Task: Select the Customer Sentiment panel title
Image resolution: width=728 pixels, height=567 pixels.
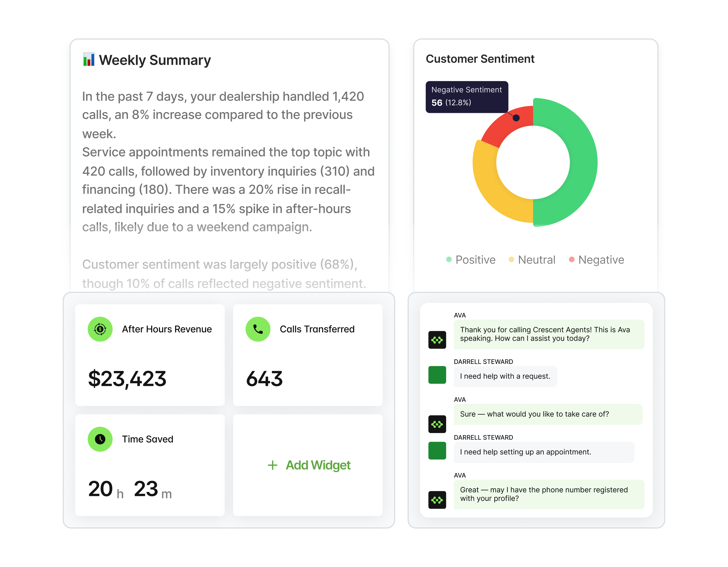Action: coord(480,59)
